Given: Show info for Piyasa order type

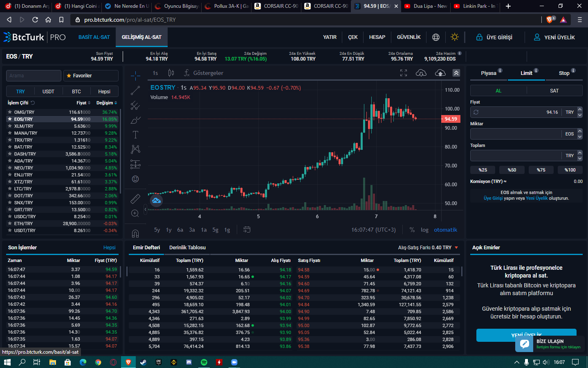Looking at the screenshot, I should [500, 70].
